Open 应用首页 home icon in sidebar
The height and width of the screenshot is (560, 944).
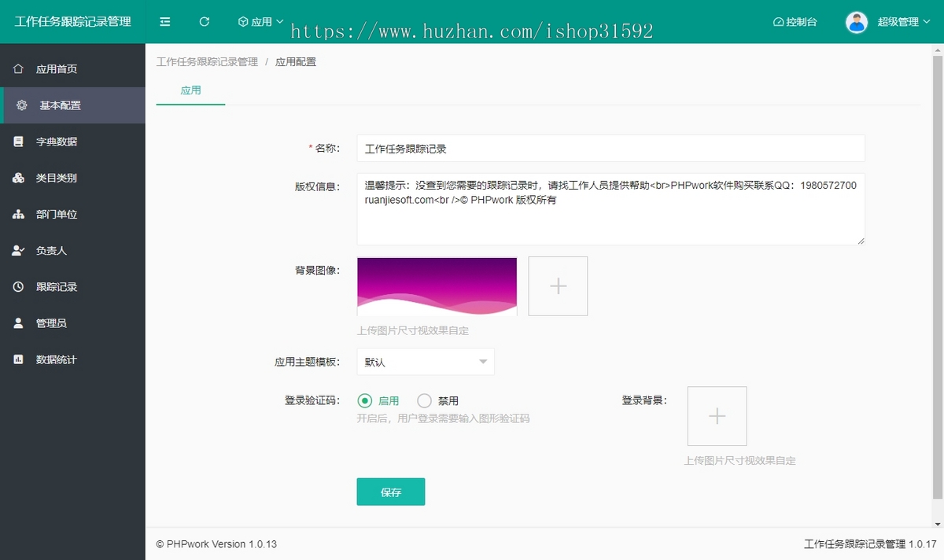click(19, 69)
